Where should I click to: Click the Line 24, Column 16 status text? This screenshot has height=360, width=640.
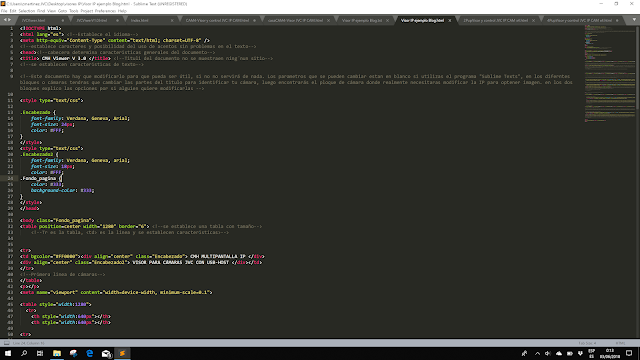(x=29, y=343)
